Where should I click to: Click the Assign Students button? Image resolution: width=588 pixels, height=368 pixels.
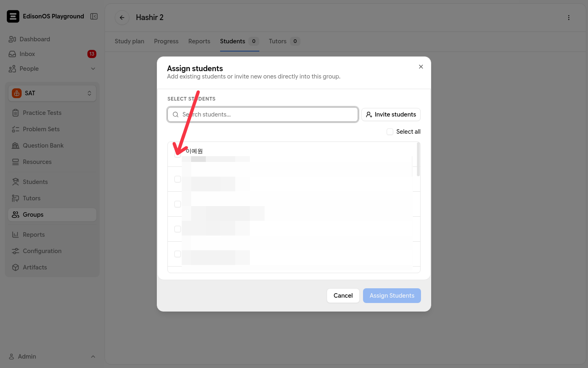click(392, 296)
